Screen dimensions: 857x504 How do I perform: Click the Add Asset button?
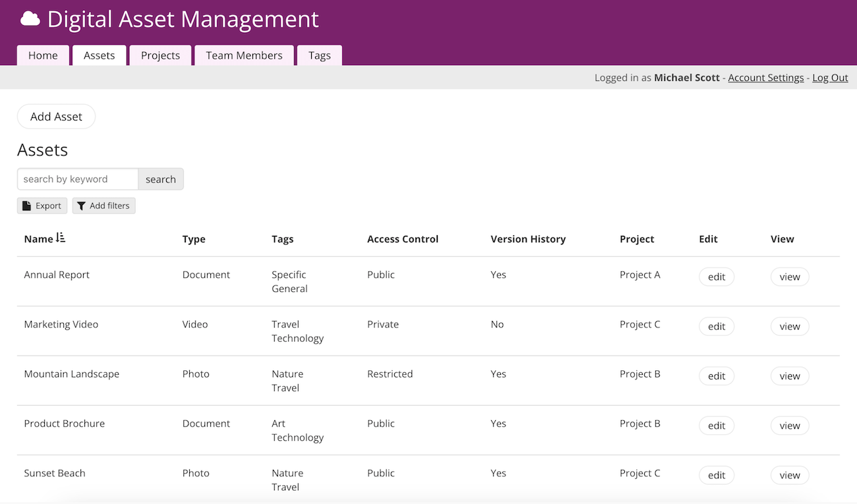[x=56, y=117]
